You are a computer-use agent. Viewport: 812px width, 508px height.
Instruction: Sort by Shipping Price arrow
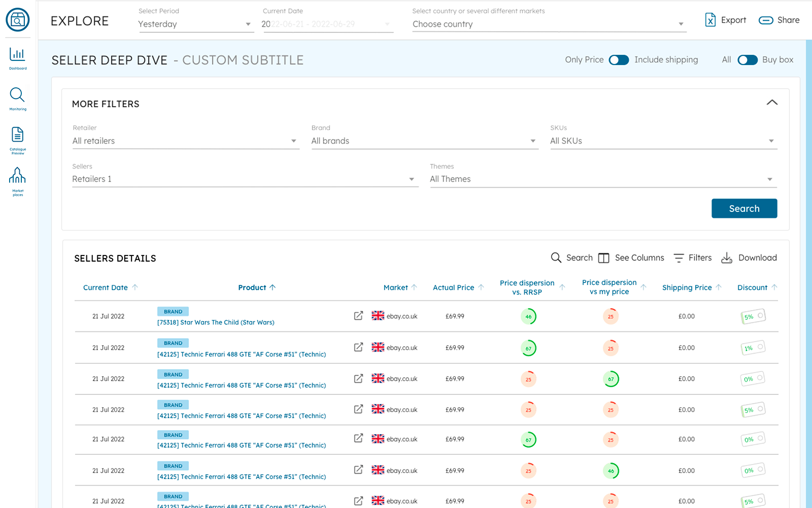[x=719, y=288]
